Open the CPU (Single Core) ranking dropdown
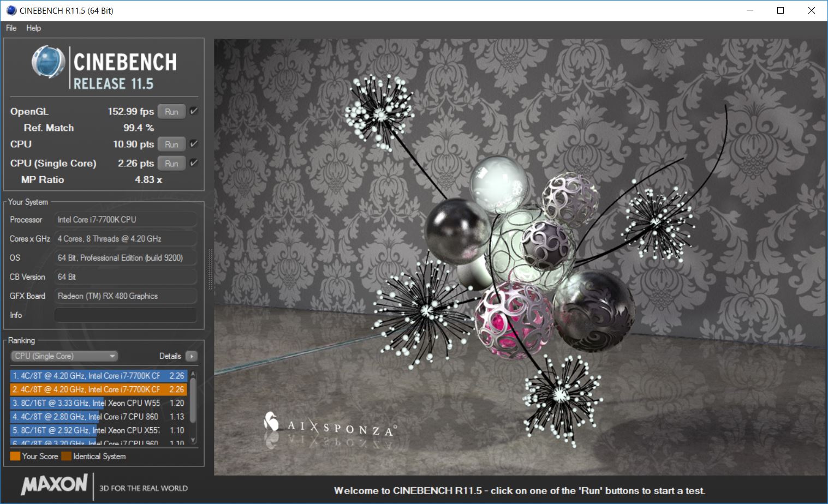This screenshot has height=504, width=828. [x=64, y=356]
